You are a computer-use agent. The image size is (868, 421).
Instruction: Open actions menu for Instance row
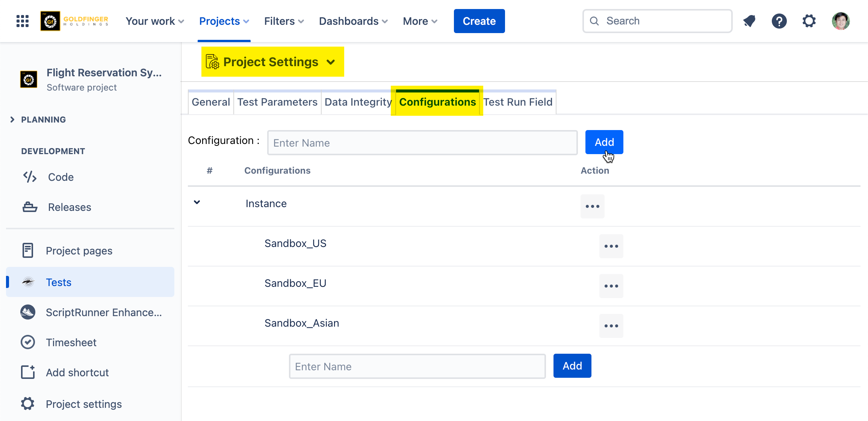[x=592, y=206]
